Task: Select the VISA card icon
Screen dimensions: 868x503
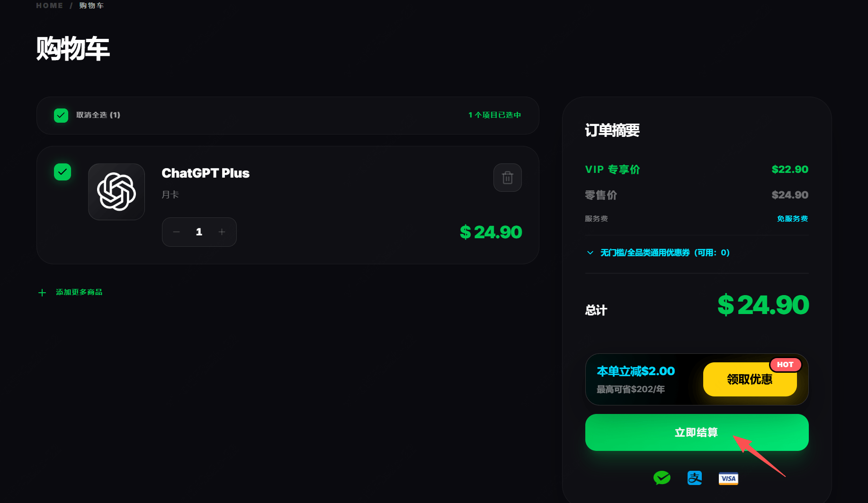Action: point(728,478)
